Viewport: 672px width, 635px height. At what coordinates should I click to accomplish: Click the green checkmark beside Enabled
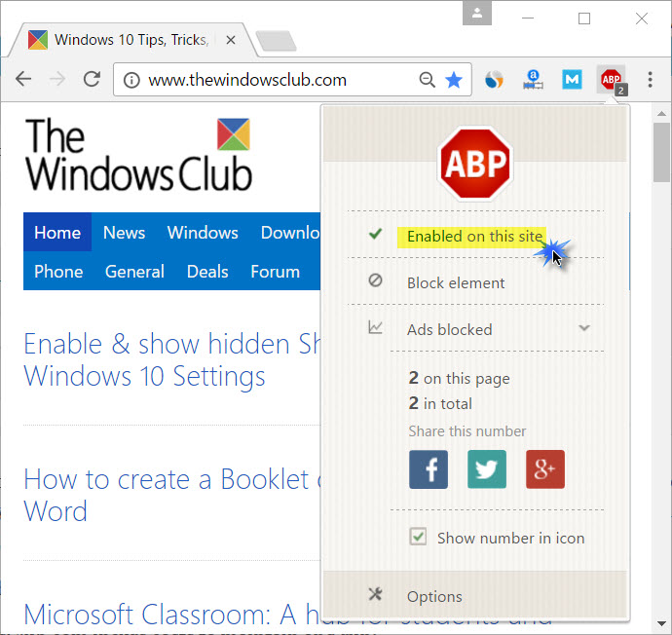(375, 234)
